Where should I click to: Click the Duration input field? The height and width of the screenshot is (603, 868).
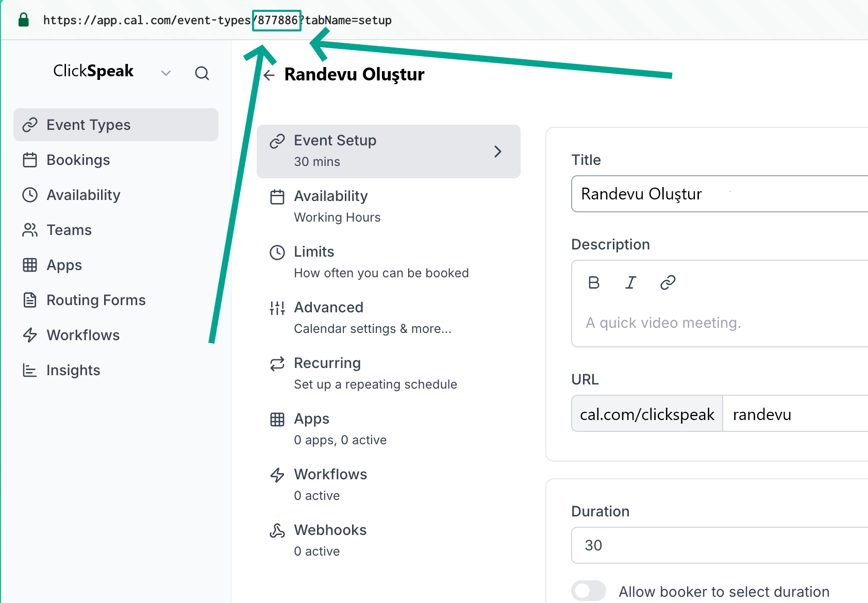[720, 545]
